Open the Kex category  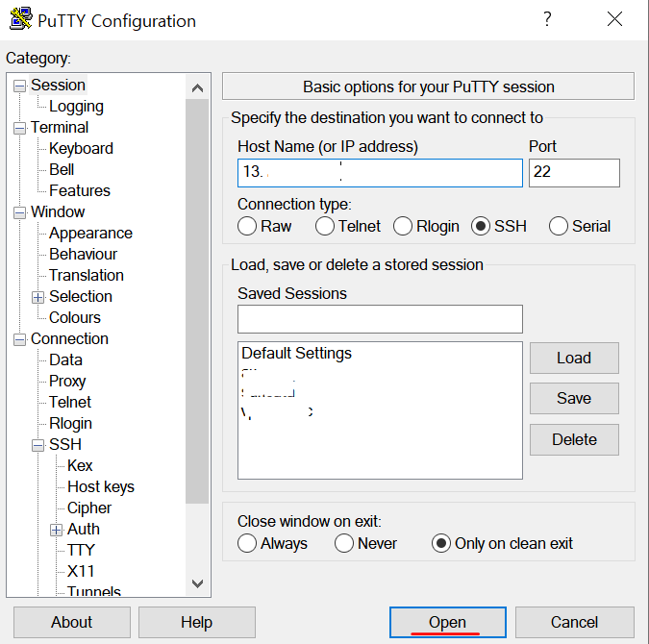coord(80,465)
